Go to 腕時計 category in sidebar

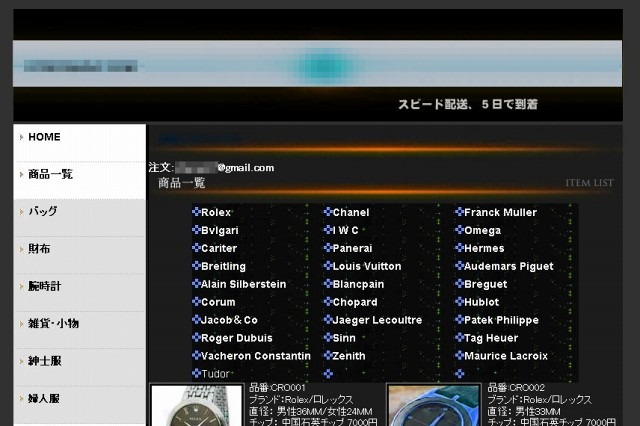point(44,286)
